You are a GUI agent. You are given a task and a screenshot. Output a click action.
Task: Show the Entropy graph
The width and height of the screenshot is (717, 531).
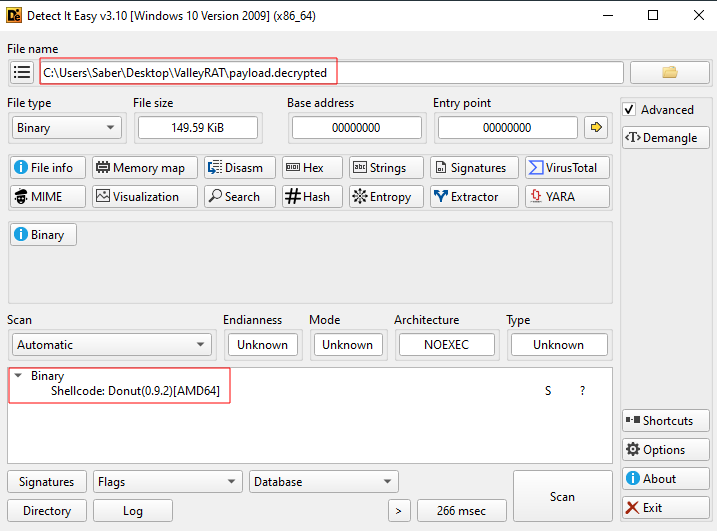pyautogui.click(x=386, y=197)
